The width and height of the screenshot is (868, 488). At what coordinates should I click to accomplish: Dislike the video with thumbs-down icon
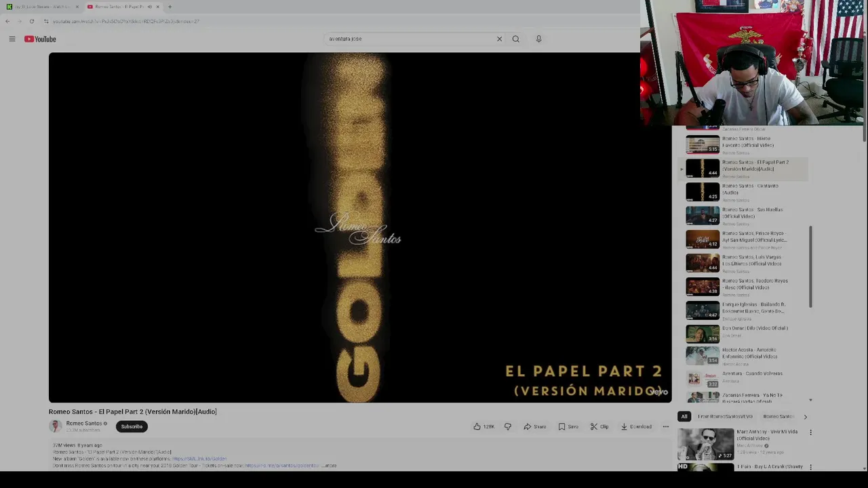tap(508, 426)
